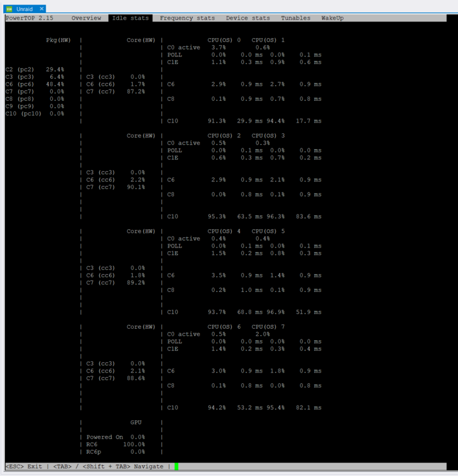
Task: Click the C8 (pc8) row
Action: (x=35, y=99)
